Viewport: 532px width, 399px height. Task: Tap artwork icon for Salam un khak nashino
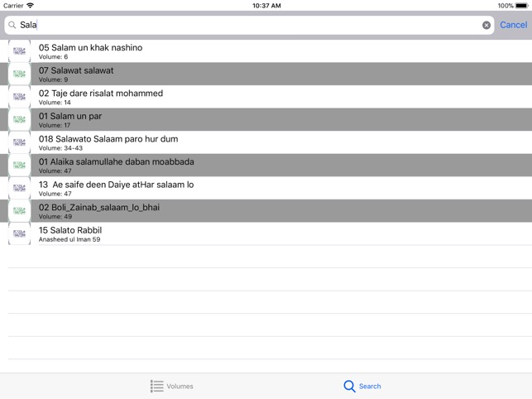(x=19, y=51)
